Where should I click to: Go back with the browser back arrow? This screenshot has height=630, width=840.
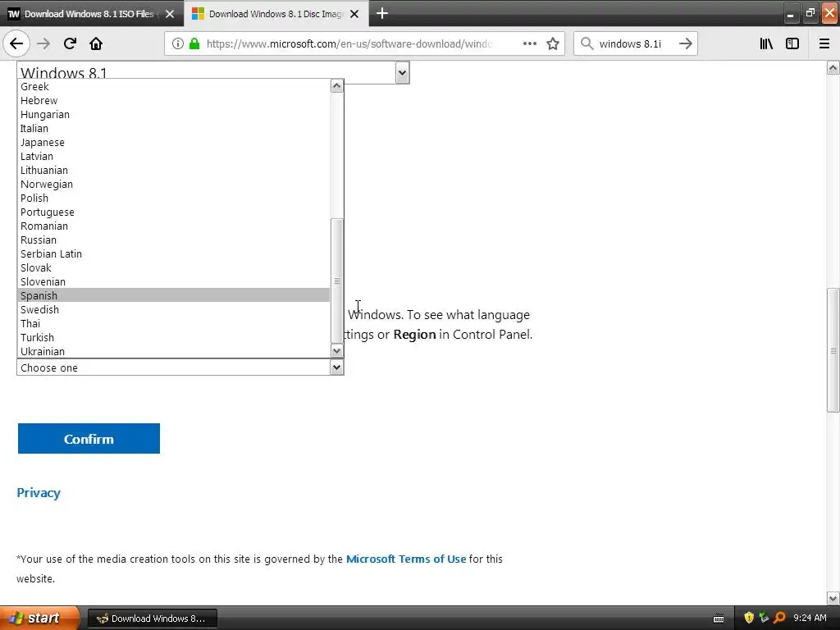(x=16, y=43)
